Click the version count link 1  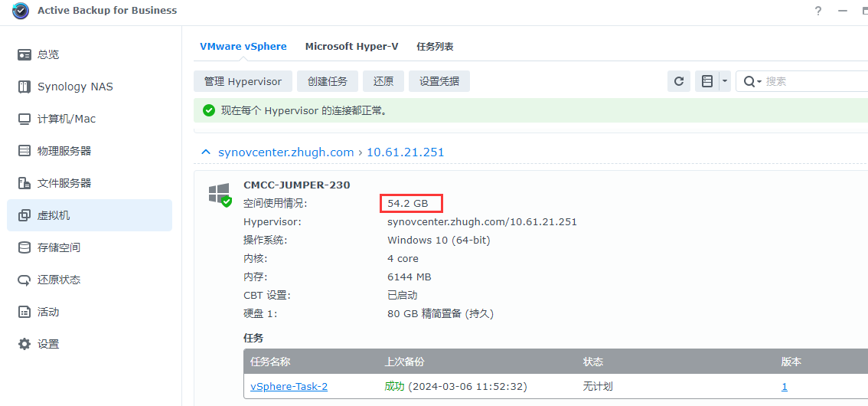(x=785, y=387)
